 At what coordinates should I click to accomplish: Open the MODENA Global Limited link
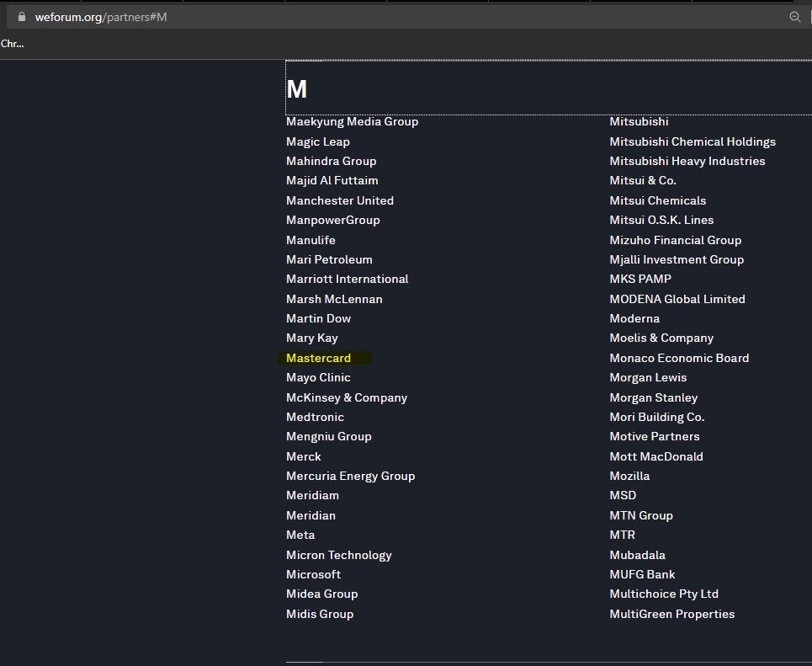click(677, 299)
